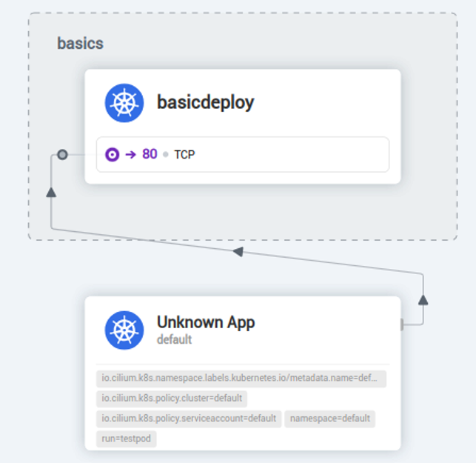Screen dimensions: 476x463
Task: Select the run=testpod tag
Action: (x=126, y=439)
